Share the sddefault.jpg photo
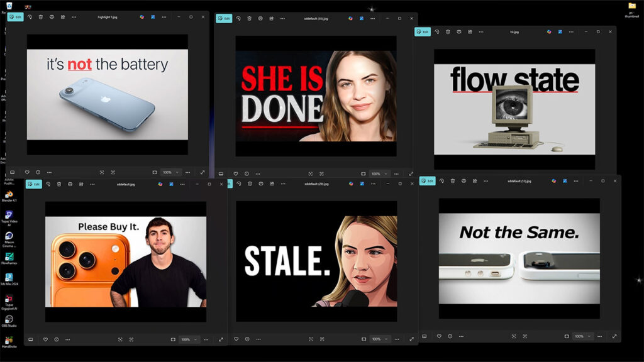644x362 pixels. pos(80,184)
